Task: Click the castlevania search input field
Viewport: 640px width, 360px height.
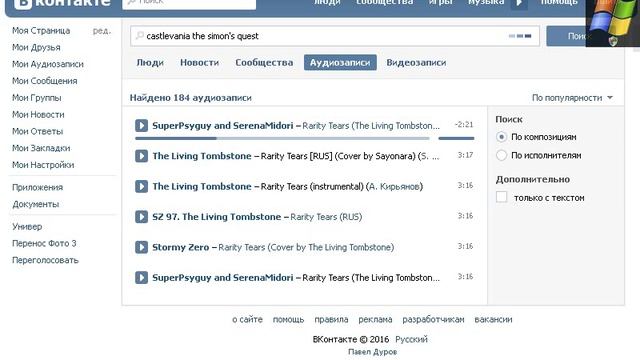Action: pos(335,36)
